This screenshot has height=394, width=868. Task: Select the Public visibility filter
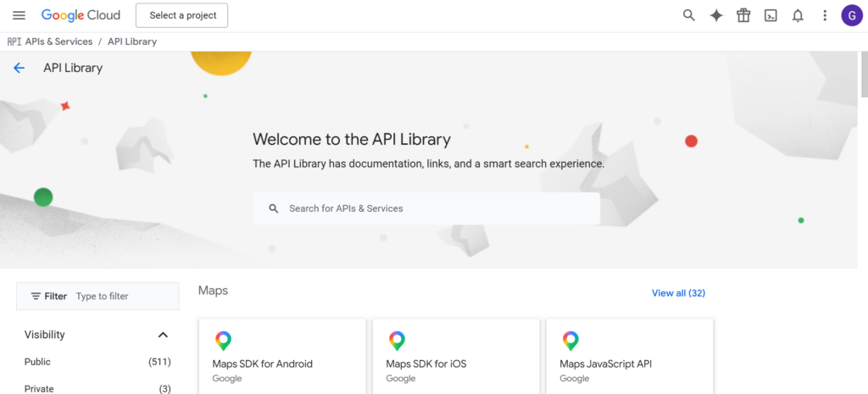[x=38, y=362]
